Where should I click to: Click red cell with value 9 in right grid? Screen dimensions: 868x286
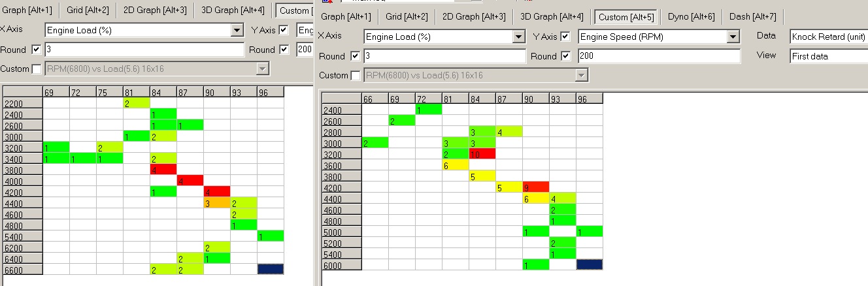pyautogui.click(x=535, y=188)
